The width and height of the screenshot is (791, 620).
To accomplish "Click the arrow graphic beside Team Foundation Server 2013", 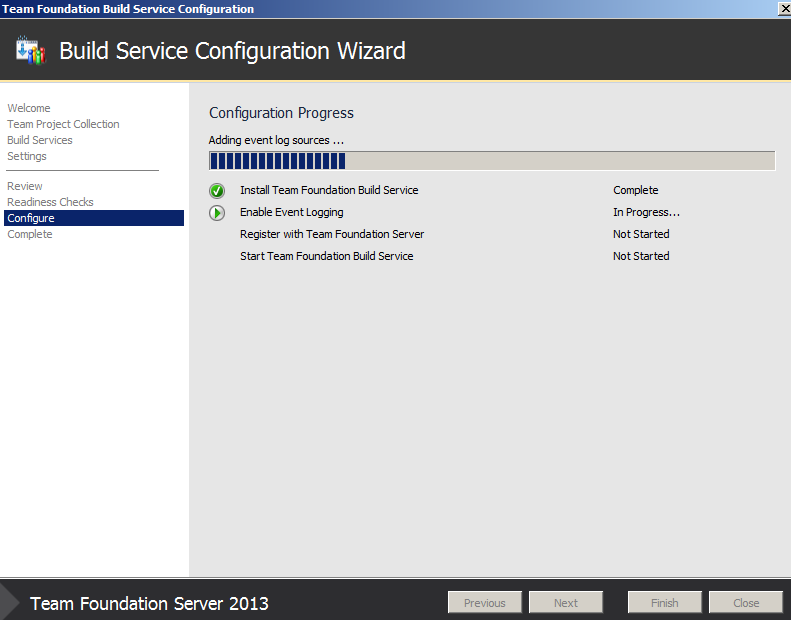I will [10, 602].
